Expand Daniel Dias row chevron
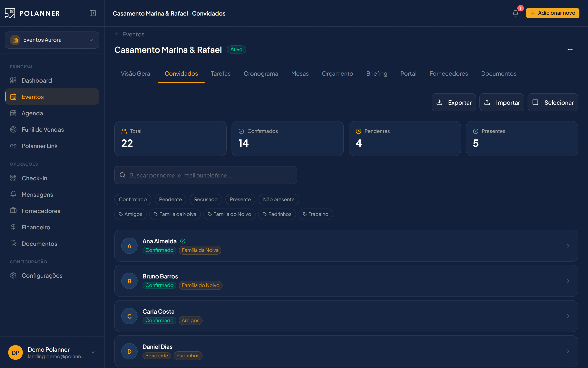 point(568,351)
